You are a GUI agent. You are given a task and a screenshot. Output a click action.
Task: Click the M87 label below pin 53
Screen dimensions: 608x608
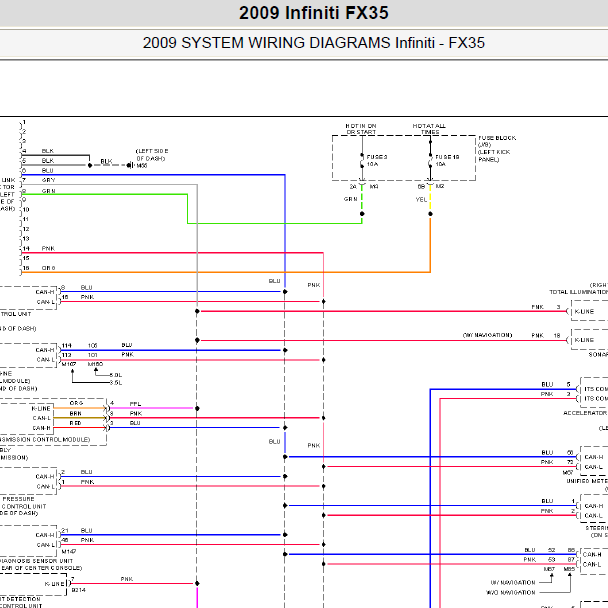tap(549, 569)
